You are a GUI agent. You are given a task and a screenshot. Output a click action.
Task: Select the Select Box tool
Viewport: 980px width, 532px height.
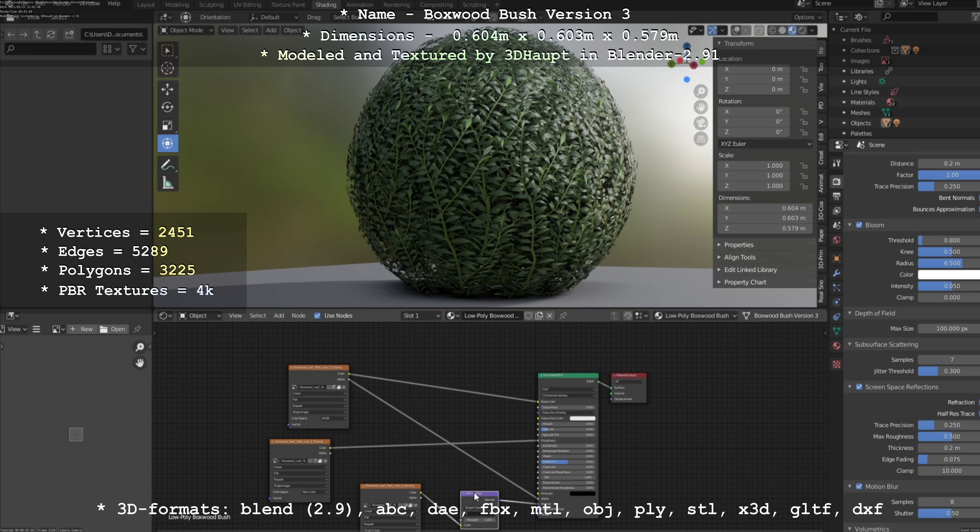tap(167, 51)
